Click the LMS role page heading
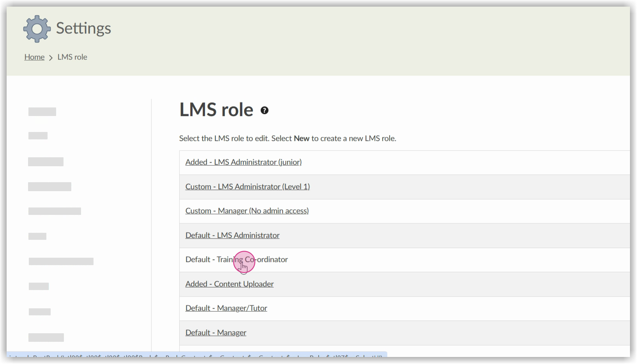 point(217,110)
